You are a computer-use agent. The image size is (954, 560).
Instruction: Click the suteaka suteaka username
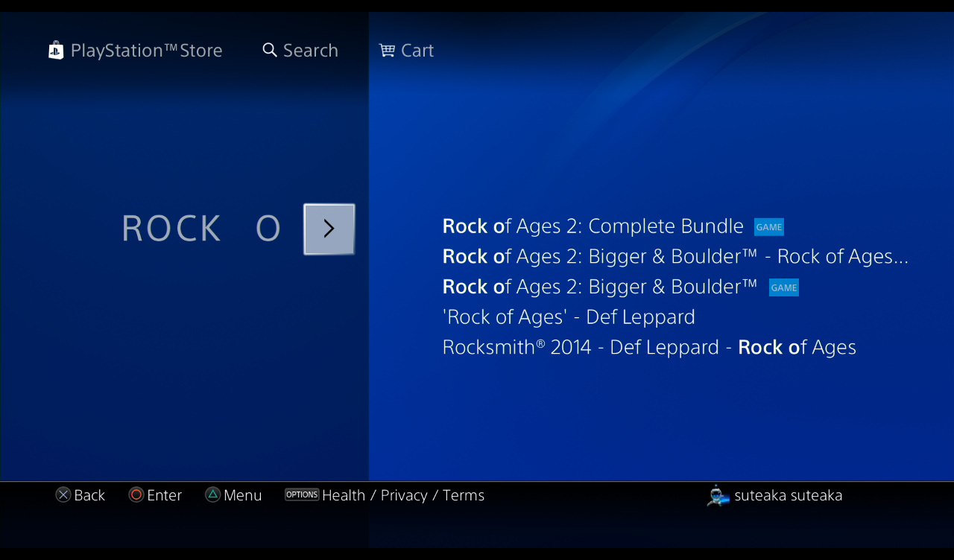click(x=789, y=495)
